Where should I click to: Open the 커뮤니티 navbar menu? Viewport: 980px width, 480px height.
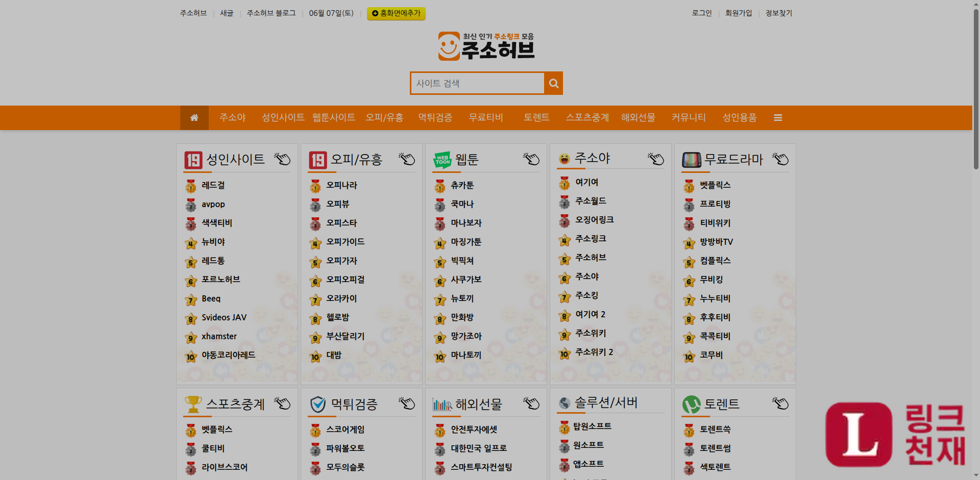(x=689, y=118)
